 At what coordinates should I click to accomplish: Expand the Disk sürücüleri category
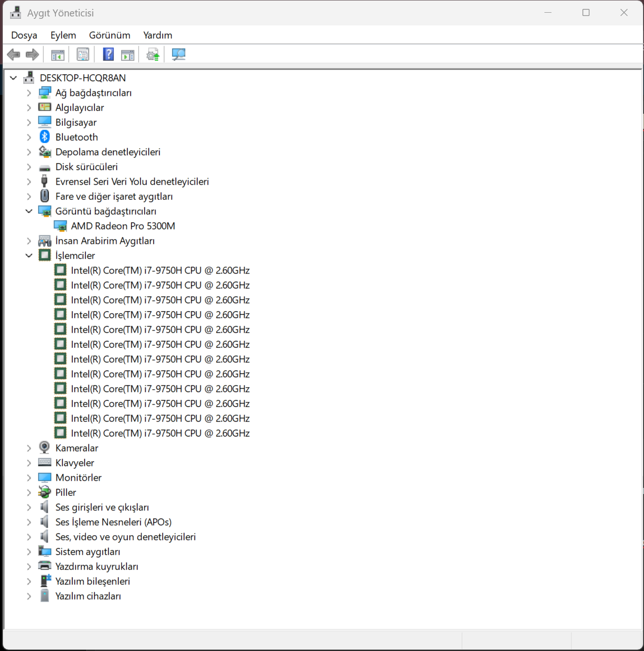coord(29,167)
